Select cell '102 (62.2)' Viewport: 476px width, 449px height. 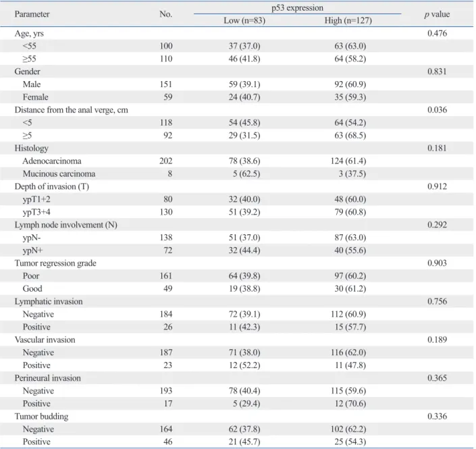[348, 429]
